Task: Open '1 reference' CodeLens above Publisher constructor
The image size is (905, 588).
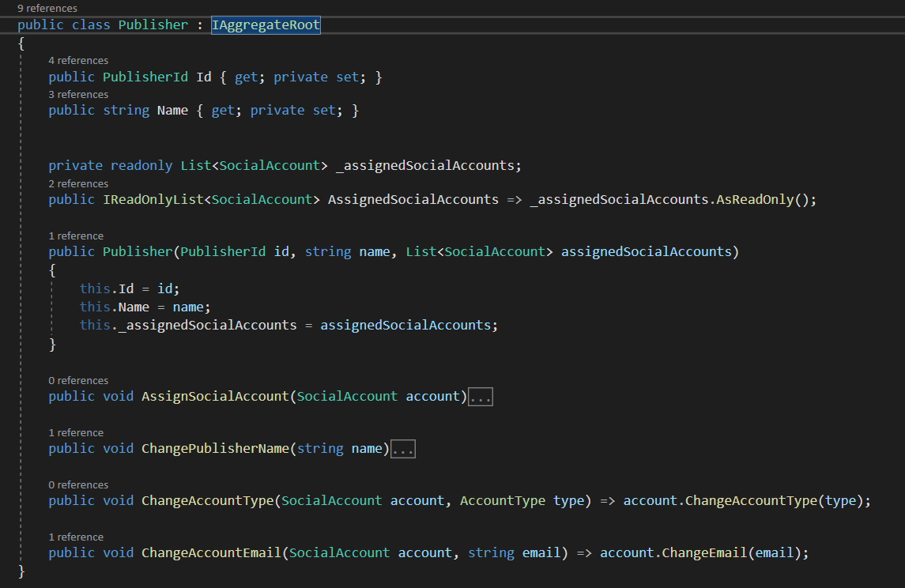Action: [x=76, y=236]
